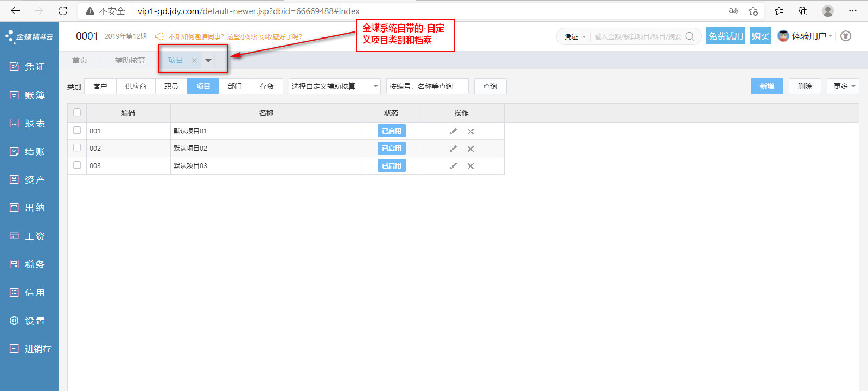
Task: Click the 新增 add button
Action: point(767,86)
